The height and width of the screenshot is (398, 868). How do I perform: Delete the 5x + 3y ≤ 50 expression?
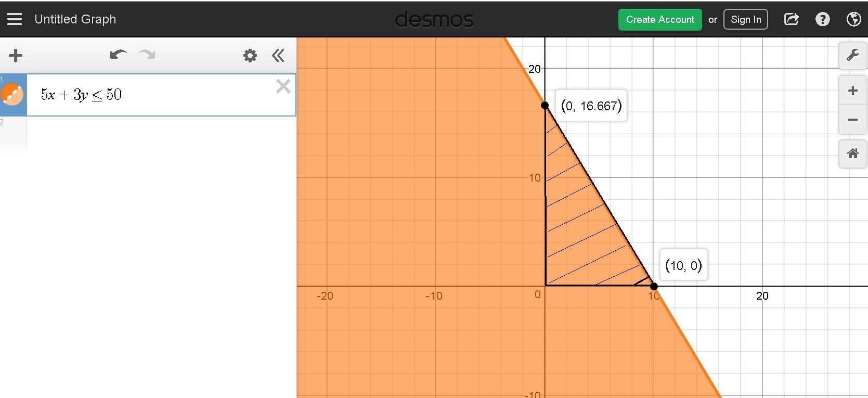click(283, 86)
